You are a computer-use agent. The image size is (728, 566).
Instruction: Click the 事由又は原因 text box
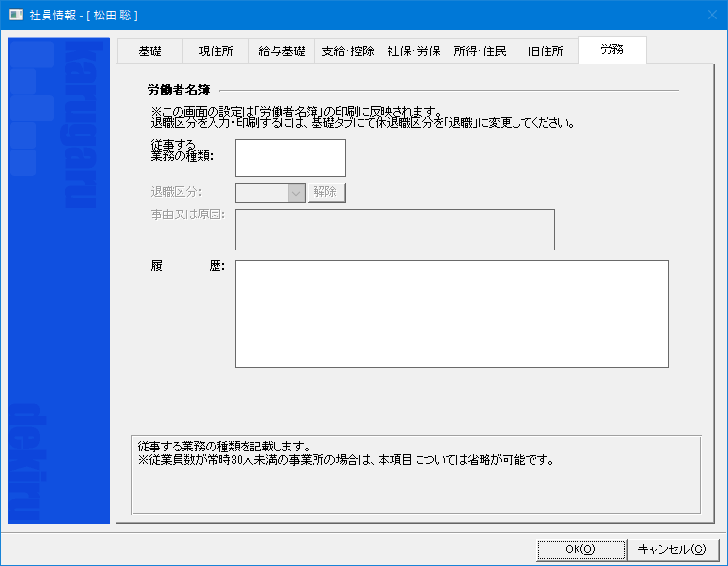pos(395,229)
